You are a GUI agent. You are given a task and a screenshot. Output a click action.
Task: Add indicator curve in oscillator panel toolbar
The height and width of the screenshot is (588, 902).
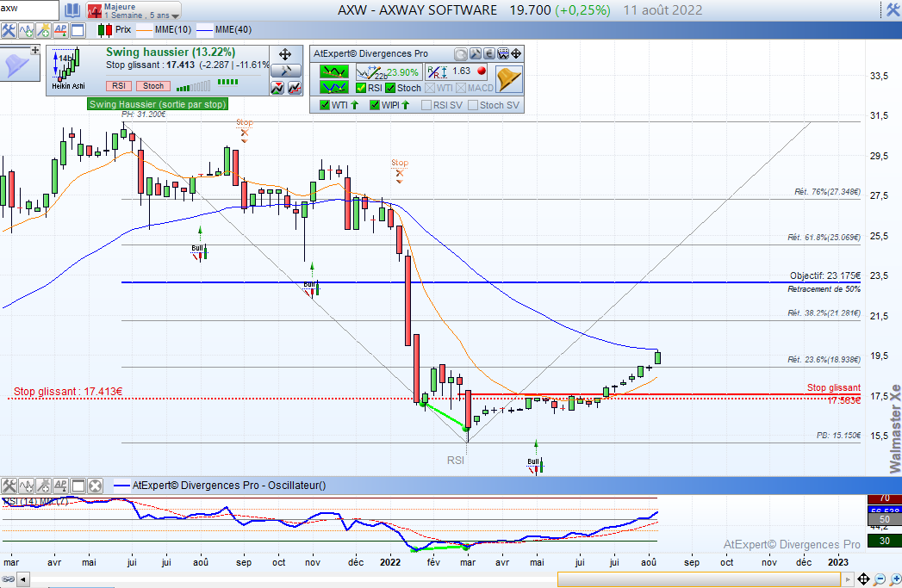coord(26,486)
